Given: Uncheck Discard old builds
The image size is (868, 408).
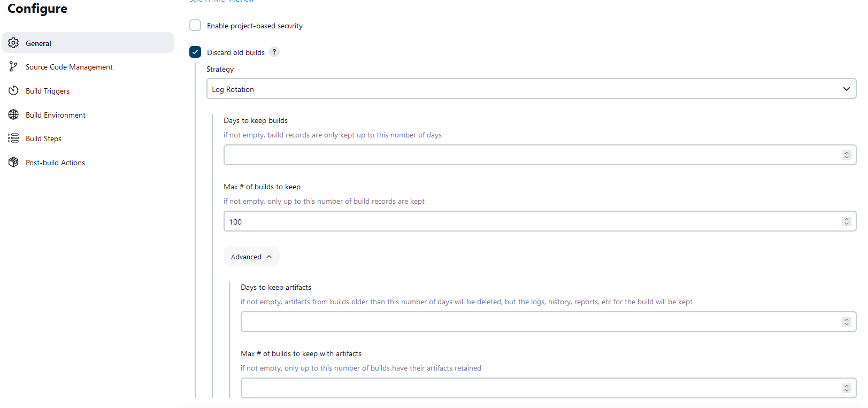Looking at the screenshot, I should 195,52.
